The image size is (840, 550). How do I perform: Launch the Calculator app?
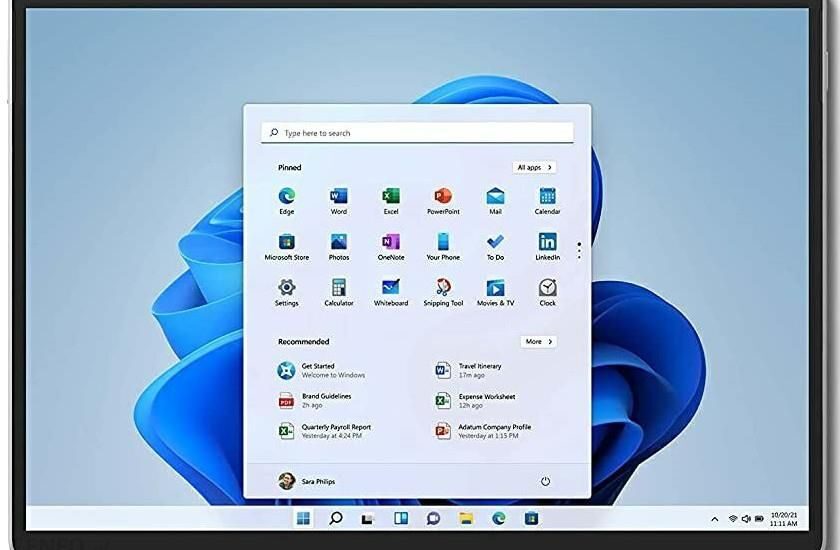(339, 292)
